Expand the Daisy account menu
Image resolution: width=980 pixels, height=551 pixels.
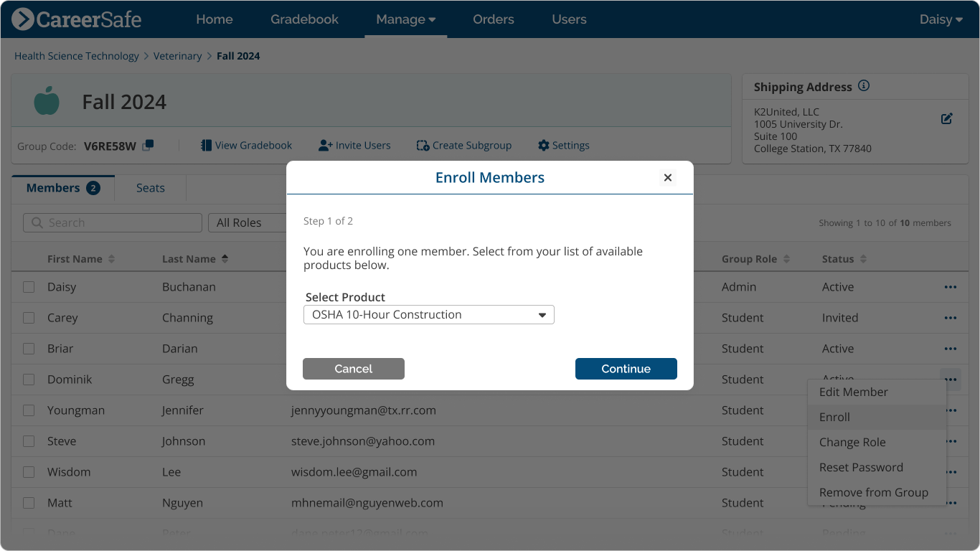[940, 19]
